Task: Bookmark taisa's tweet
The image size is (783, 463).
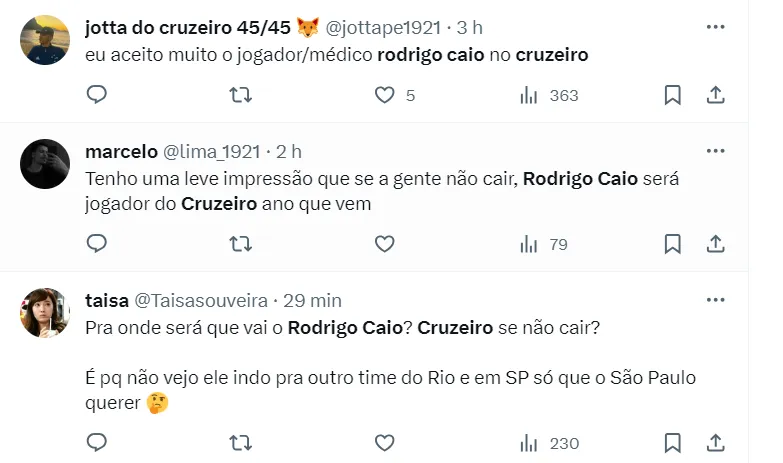Action: 673,442
